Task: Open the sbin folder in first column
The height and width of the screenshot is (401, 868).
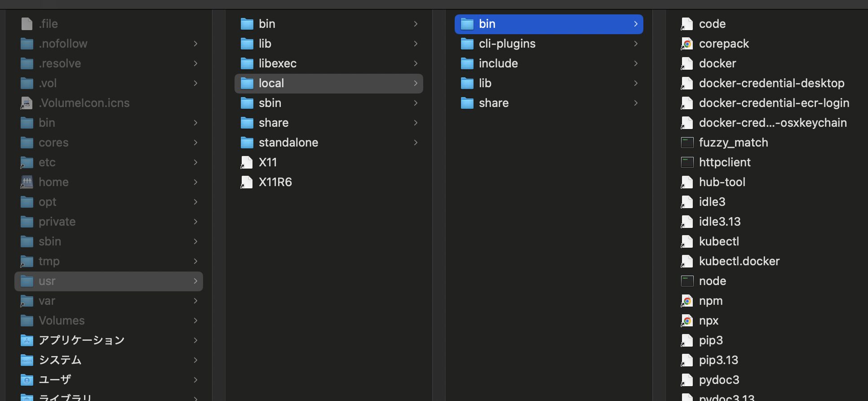Action: click(109, 241)
